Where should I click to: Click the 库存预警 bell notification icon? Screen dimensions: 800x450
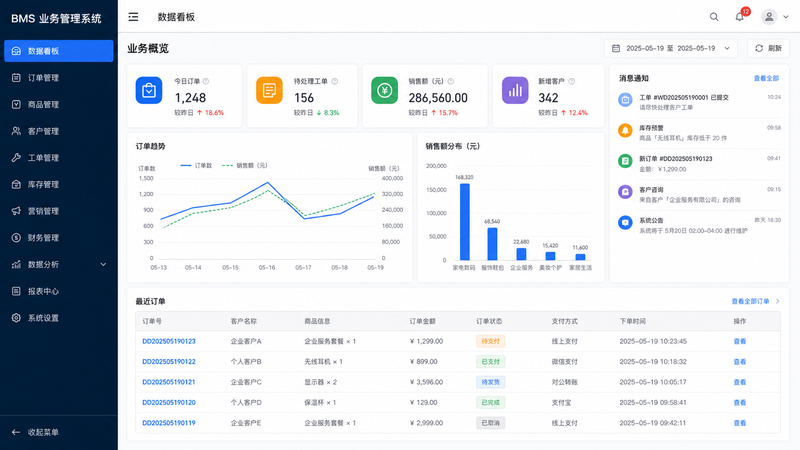coord(625,131)
